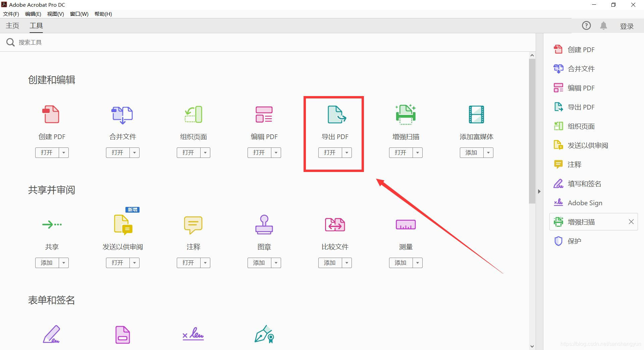This screenshot has height=350, width=644.
Task: Collapse the right pane with the triangle handle
Action: coord(539,191)
